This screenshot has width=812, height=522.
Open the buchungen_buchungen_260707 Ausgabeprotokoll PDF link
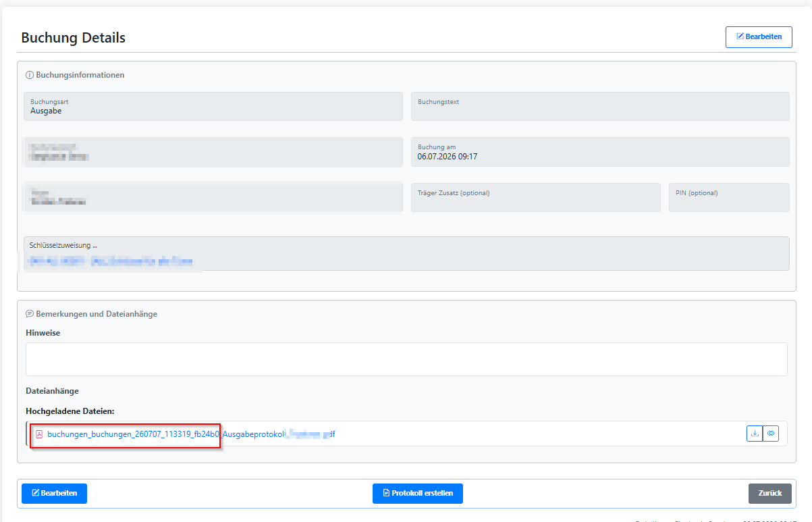pyautogui.click(x=191, y=434)
